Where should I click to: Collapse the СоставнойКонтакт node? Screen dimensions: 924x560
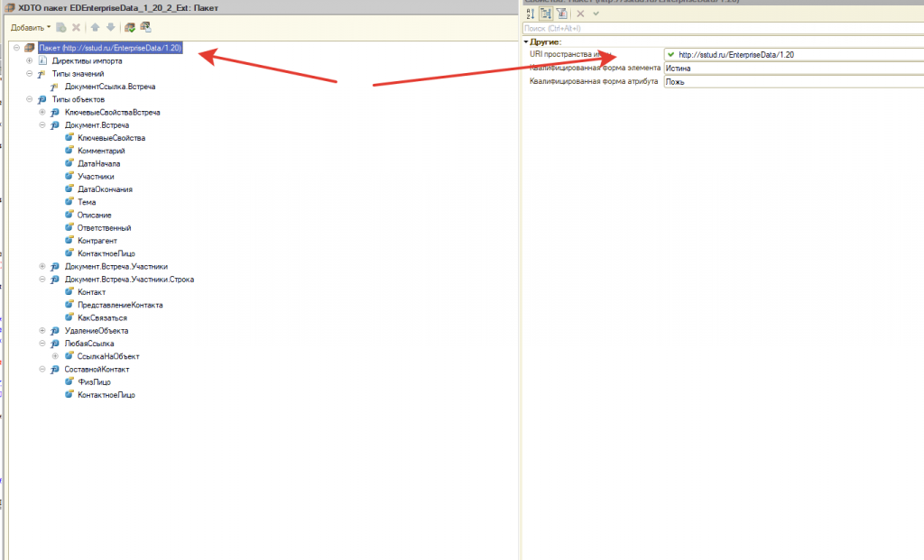[42, 369]
